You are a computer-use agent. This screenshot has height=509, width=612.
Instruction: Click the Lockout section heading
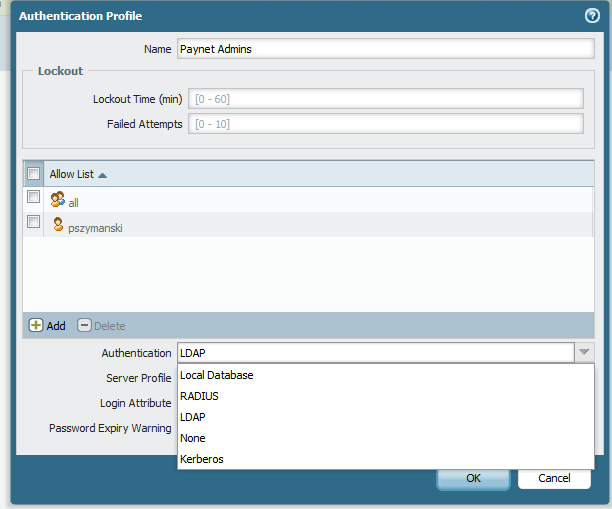tap(60, 71)
